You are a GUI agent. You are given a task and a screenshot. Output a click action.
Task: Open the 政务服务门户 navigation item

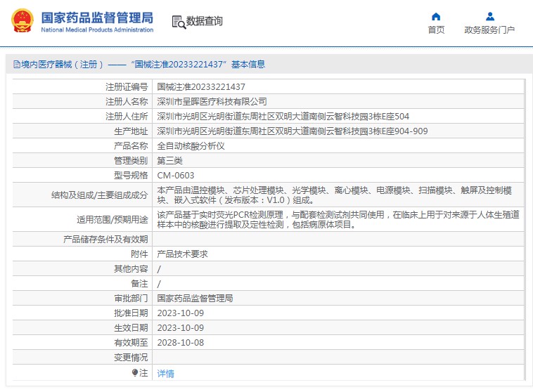[489, 30]
